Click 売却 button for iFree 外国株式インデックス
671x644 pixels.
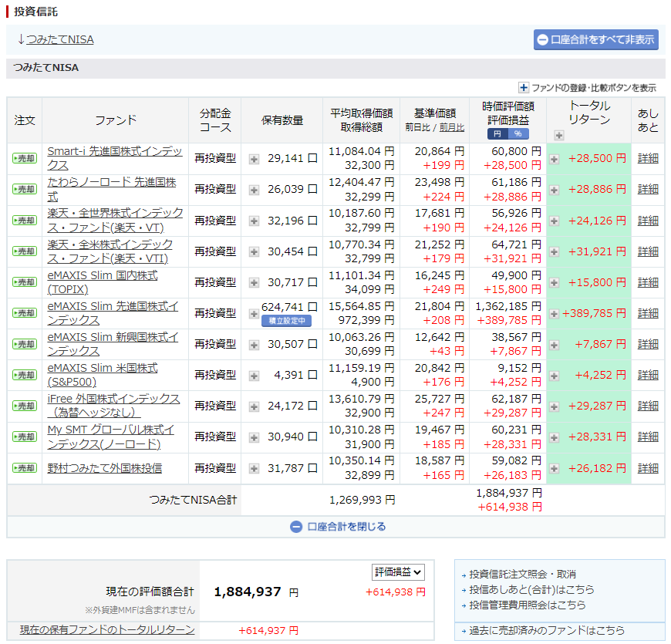[x=25, y=406]
